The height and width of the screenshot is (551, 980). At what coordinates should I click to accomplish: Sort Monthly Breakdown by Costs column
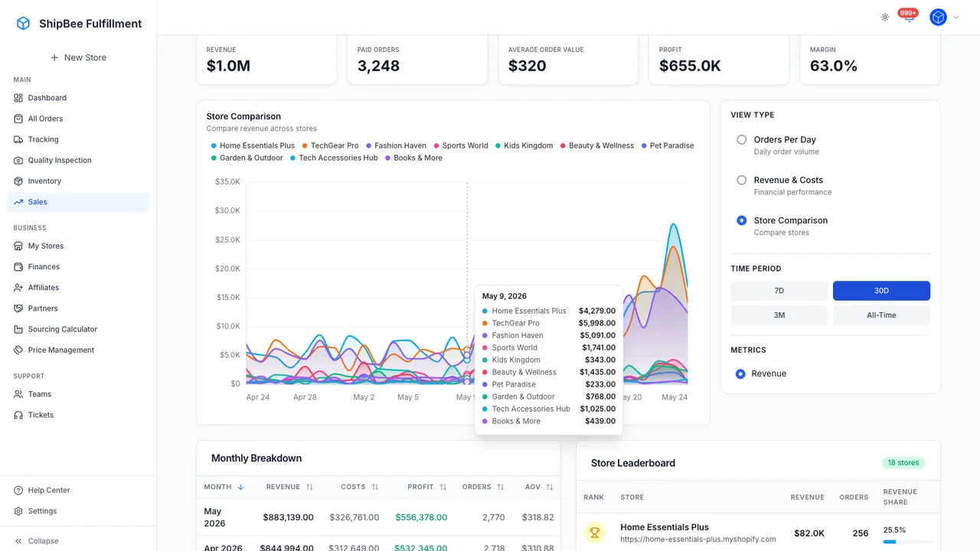(360, 487)
